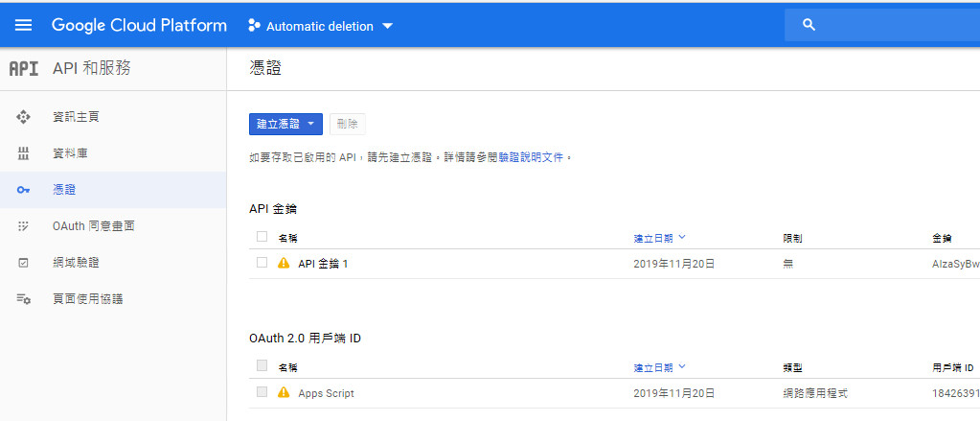Open the Apps Script client entry
Image resolution: width=980 pixels, height=421 pixels.
coord(327,393)
